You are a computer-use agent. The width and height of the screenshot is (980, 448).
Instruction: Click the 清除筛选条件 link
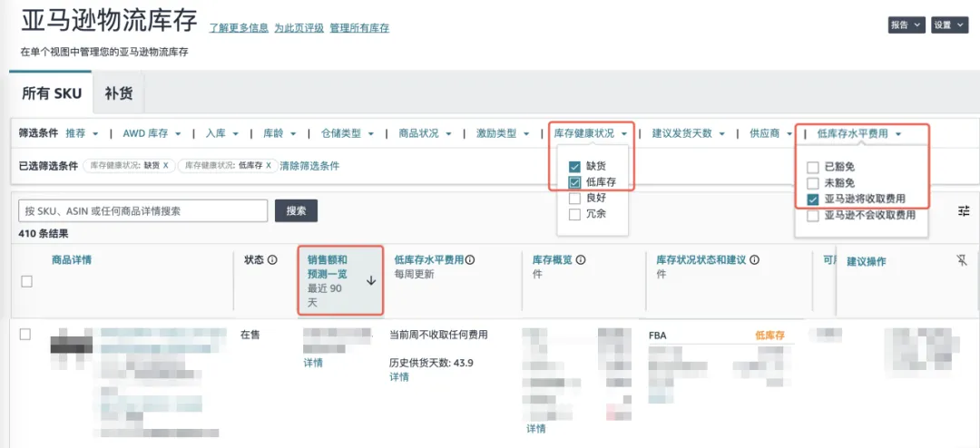309,166
